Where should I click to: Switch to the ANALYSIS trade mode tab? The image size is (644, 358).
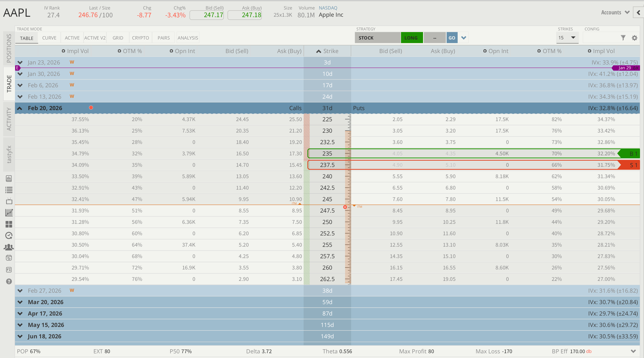188,38
